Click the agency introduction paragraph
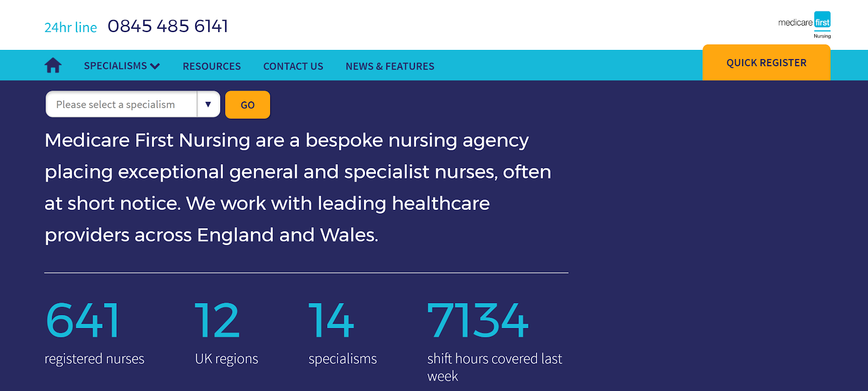 298,188
